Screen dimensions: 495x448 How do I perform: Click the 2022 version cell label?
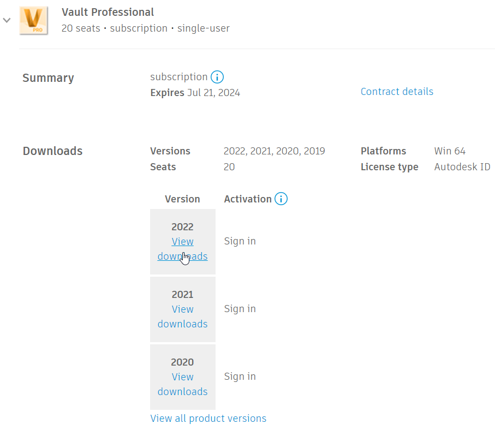point(182,226)
